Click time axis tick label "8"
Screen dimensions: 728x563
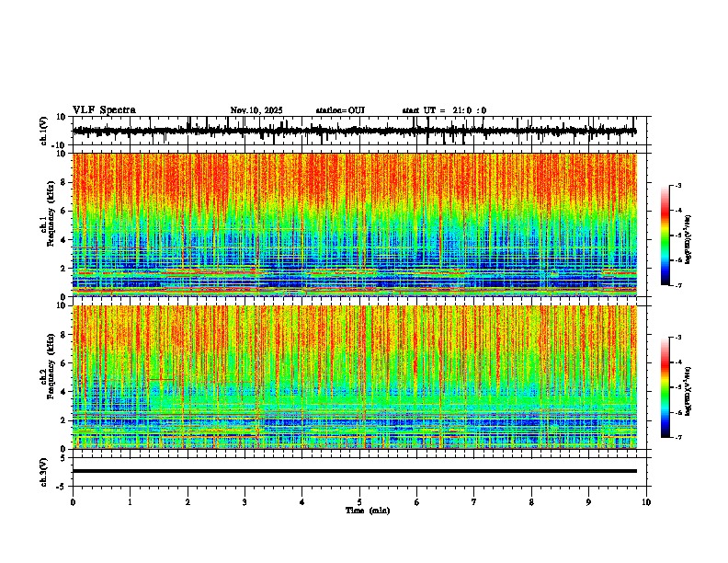coord(531,502)
